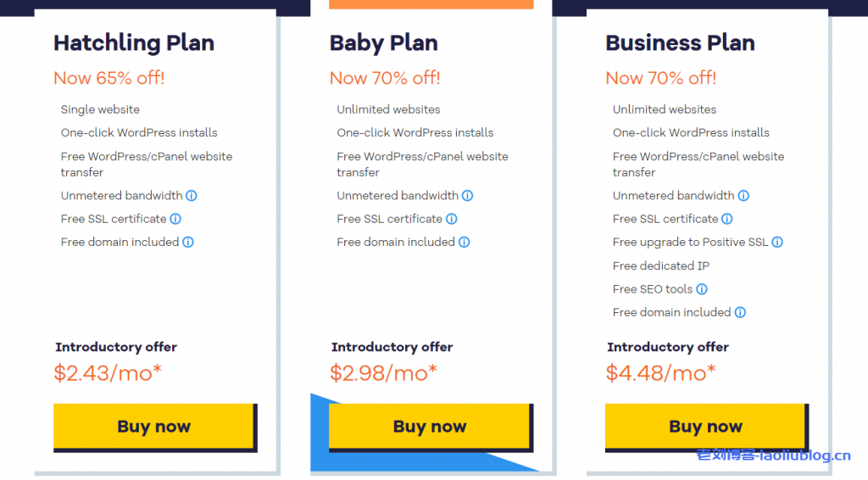Click the $4.48/mo* Business price
This screenshot has width=868, height=480.
click(660, 372)
